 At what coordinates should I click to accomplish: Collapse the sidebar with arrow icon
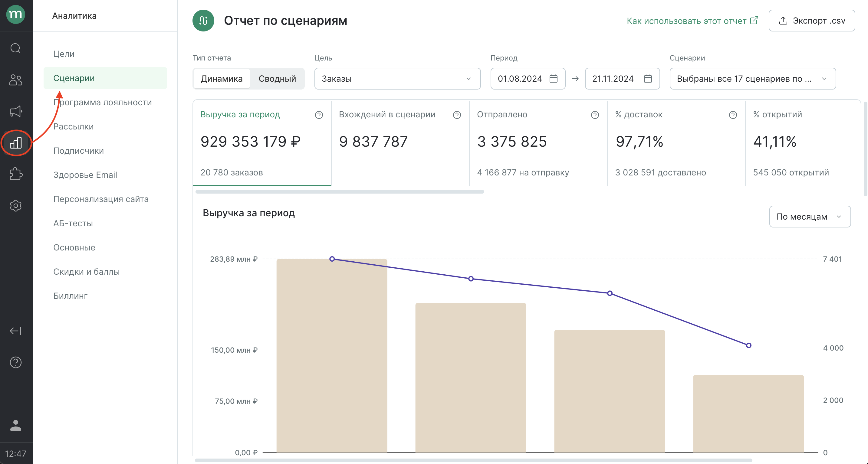click(15, 331)
